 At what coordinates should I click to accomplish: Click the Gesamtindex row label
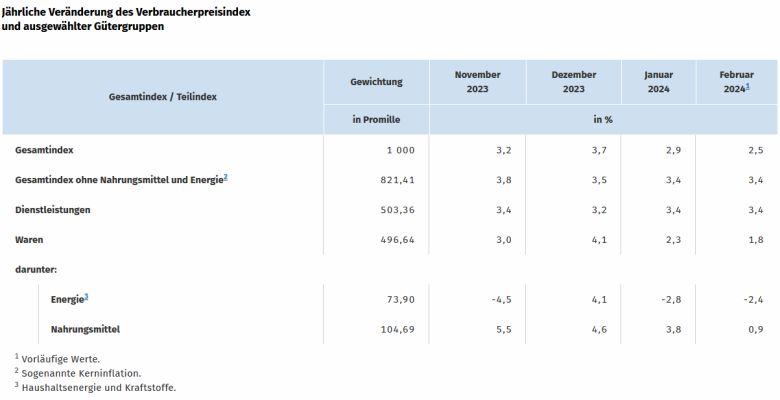(45, 150)
